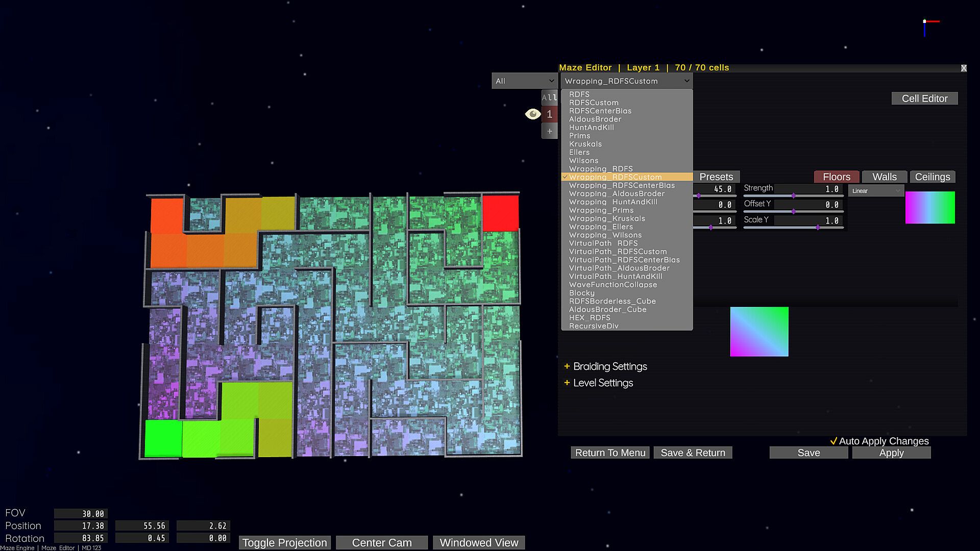Click the small gradient color swatch
Image resolution: width=980 pixels, height=551 pixels.
(x=929, y=208)
